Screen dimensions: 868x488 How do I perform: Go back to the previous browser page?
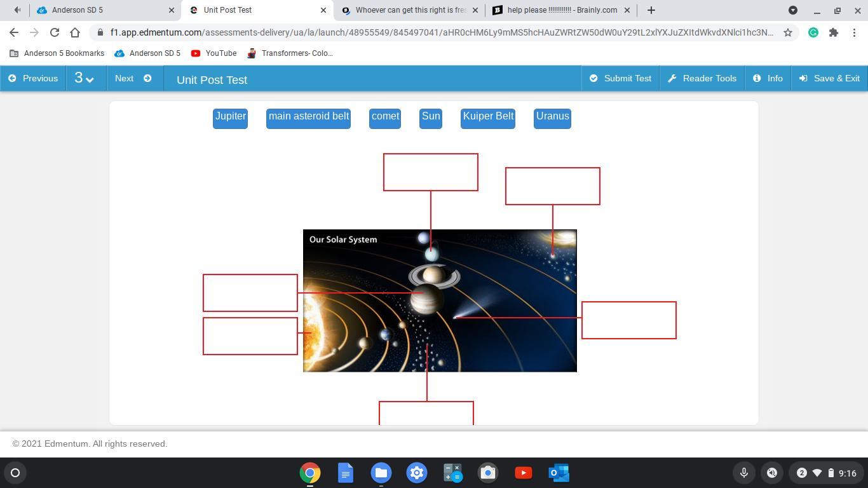[x=14, y=32]
